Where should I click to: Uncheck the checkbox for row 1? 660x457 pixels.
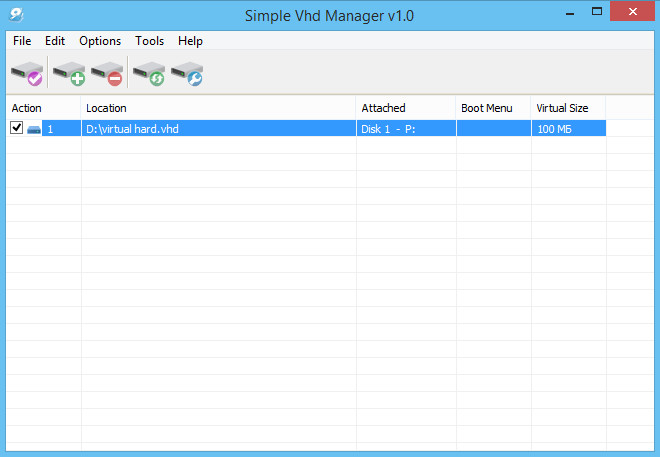[x=16, y=128]
